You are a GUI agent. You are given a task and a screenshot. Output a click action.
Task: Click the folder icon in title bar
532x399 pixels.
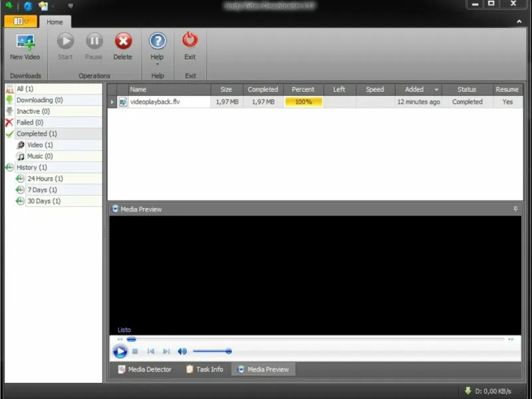point(43,6)
